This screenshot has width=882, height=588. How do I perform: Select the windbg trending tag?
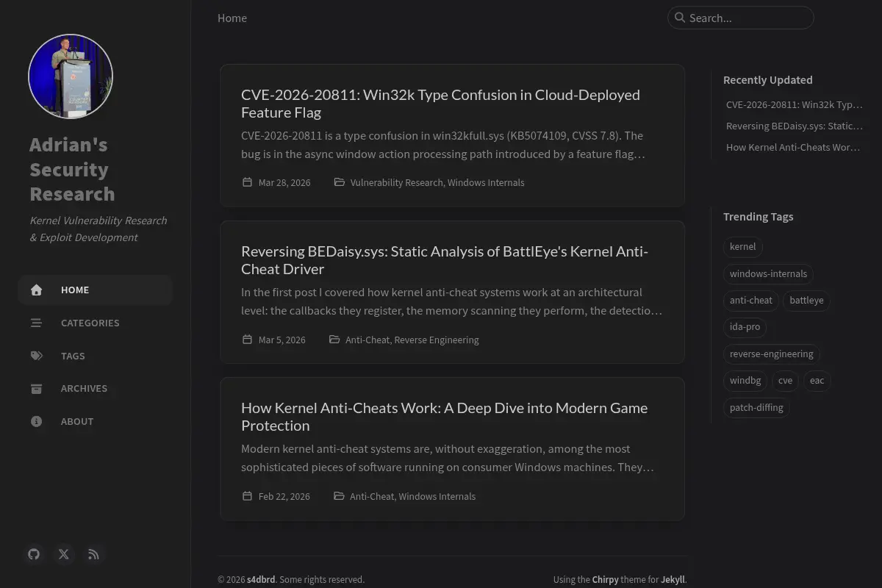(x=745, y=381)
